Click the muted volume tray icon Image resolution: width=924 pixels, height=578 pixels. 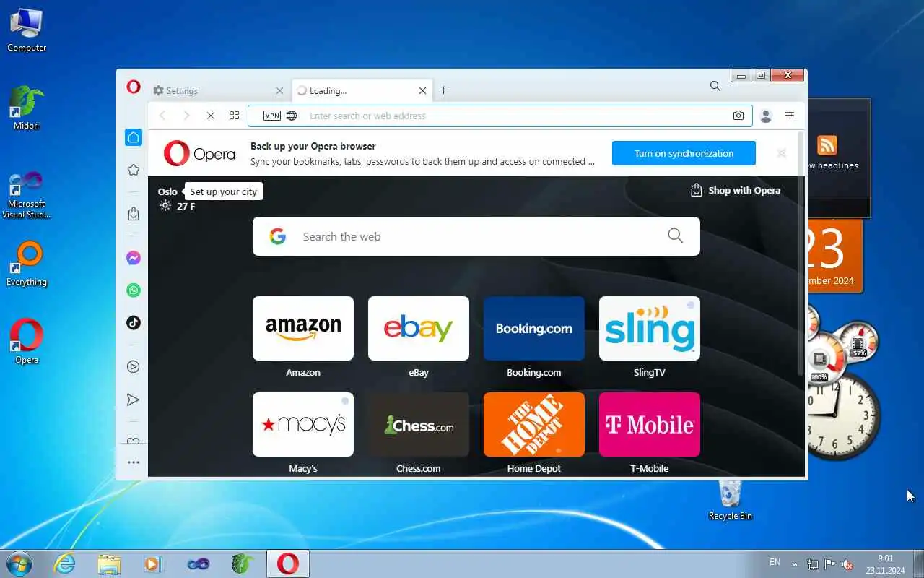click(x=847, y=564)
